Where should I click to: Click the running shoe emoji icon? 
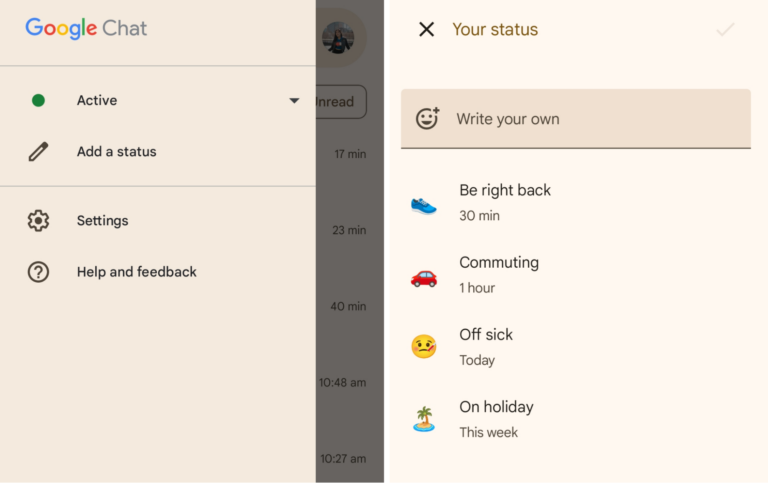(x=424, y=204)
